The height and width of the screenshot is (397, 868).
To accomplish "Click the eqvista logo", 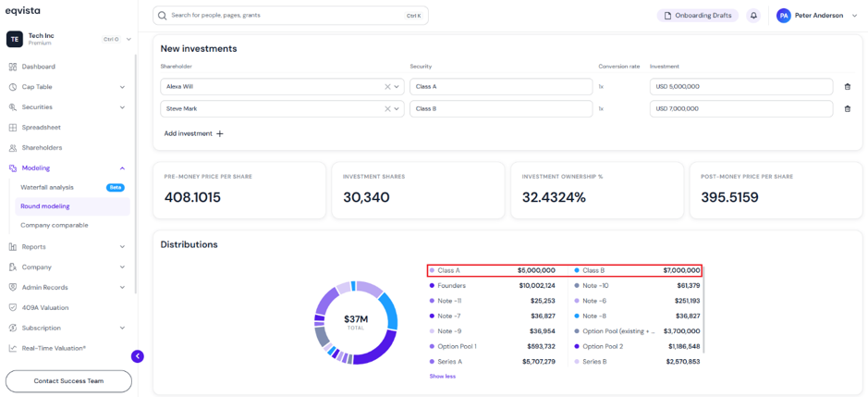I will [x=23, y=10].
